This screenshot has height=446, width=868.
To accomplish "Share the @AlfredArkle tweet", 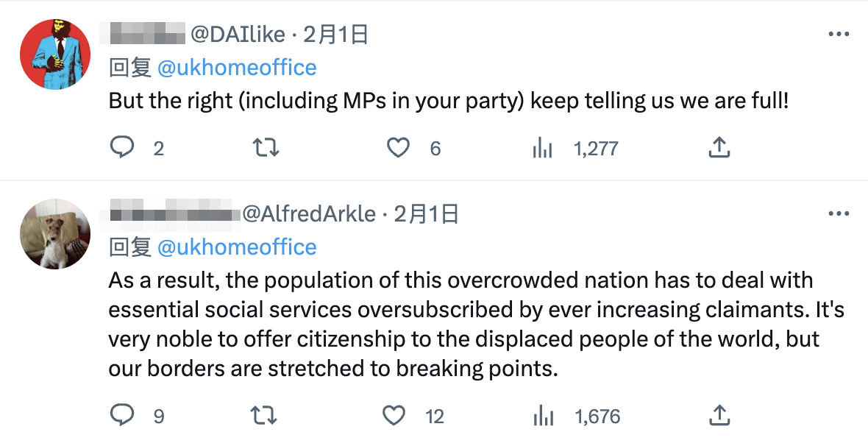I will coord(719,416).
